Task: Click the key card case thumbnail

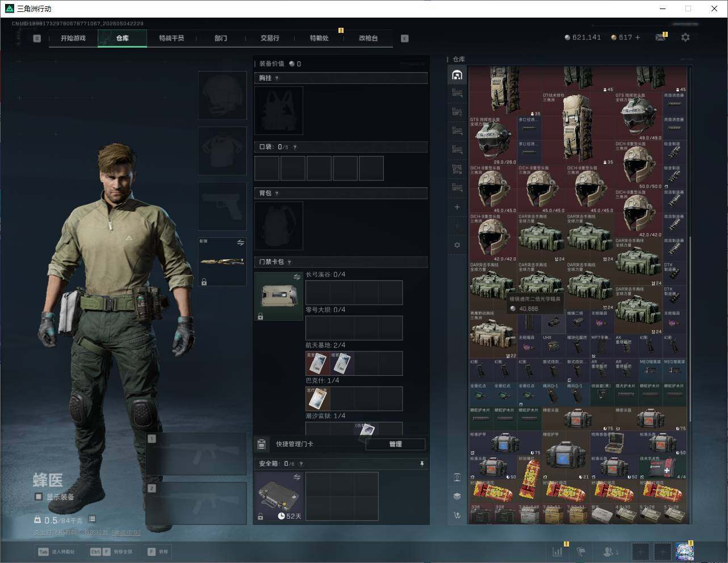Action: [279, 296]
